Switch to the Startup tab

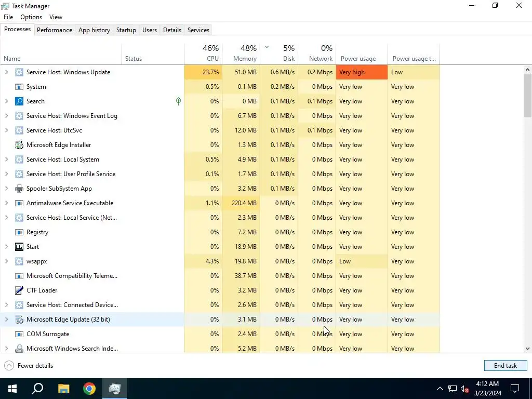click(x=126, y=30)
